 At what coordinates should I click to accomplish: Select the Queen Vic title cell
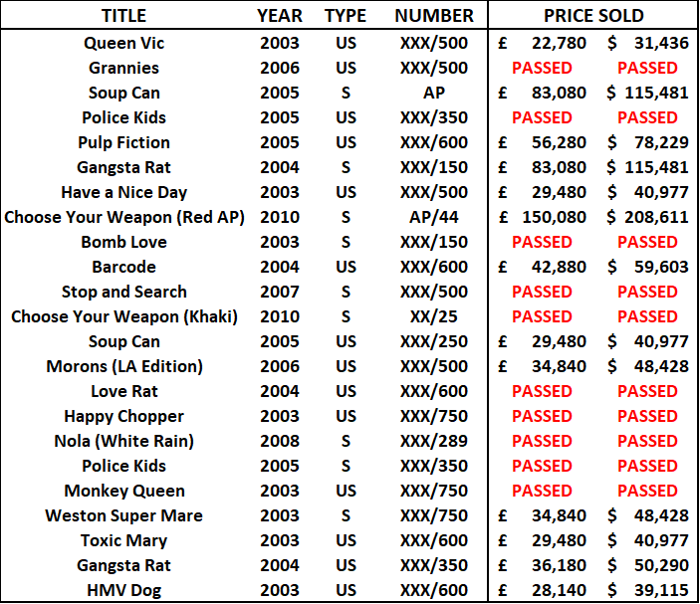tap(123, 43)
